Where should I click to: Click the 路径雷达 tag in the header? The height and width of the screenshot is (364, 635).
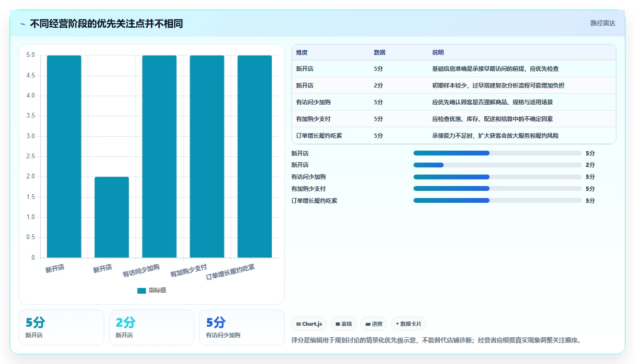coord(602,23)
